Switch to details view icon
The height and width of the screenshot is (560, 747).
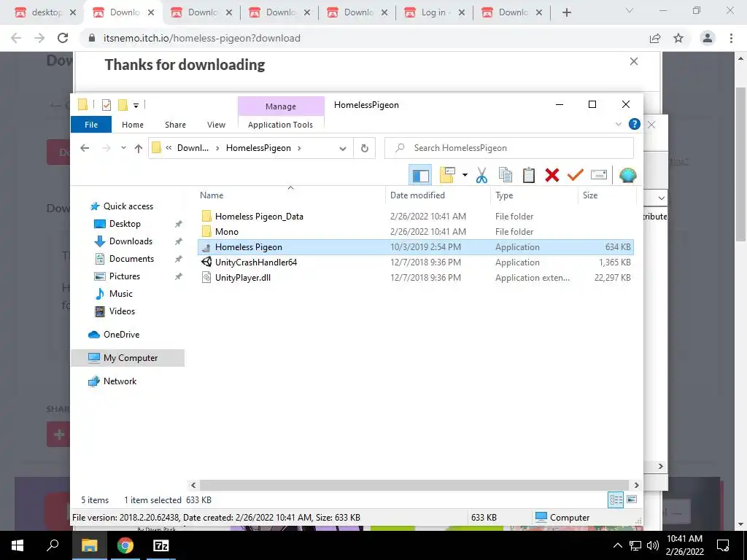click(616, 500)
